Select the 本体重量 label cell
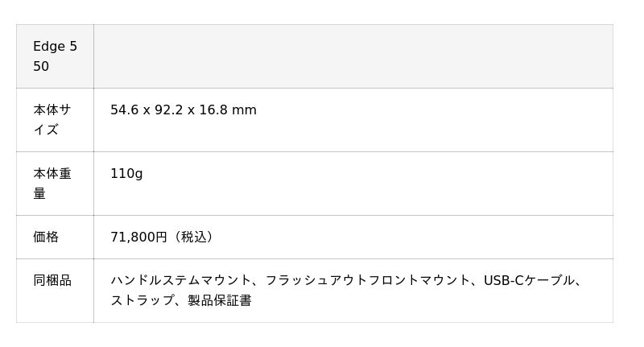The width and height of the screenshot is (644, 347). pyautogui.click(x=55, y=183)
